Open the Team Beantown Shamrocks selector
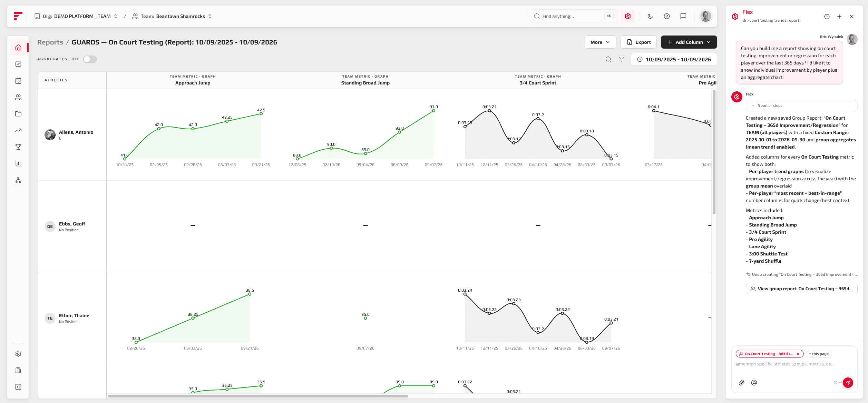Viewport: 868px width, 403px height. click(x=172, y=16)
